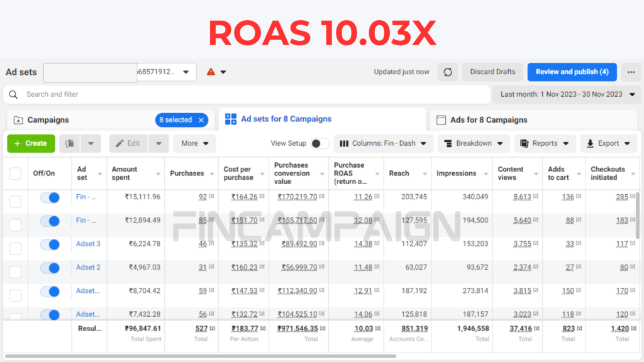Open the refresh data icon
Image resolution: width=644 pixels, height=362 pixels.
pyautogui.click(x=447, y=72)
